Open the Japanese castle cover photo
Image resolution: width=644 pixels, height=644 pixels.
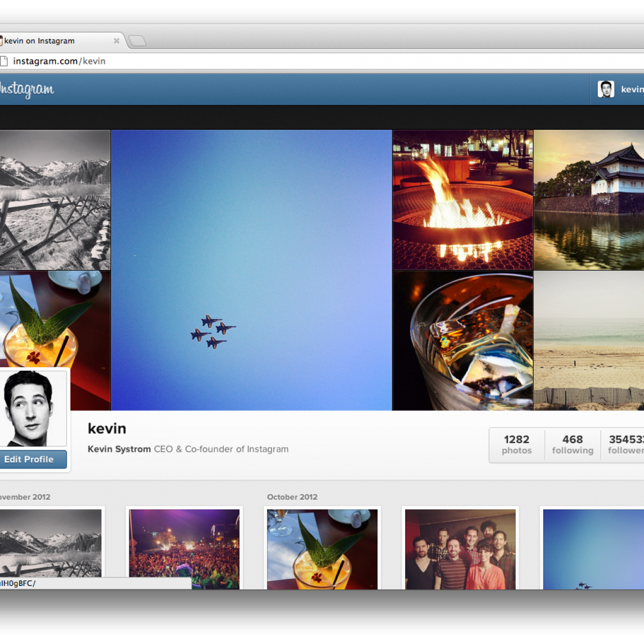click(589, 200)
